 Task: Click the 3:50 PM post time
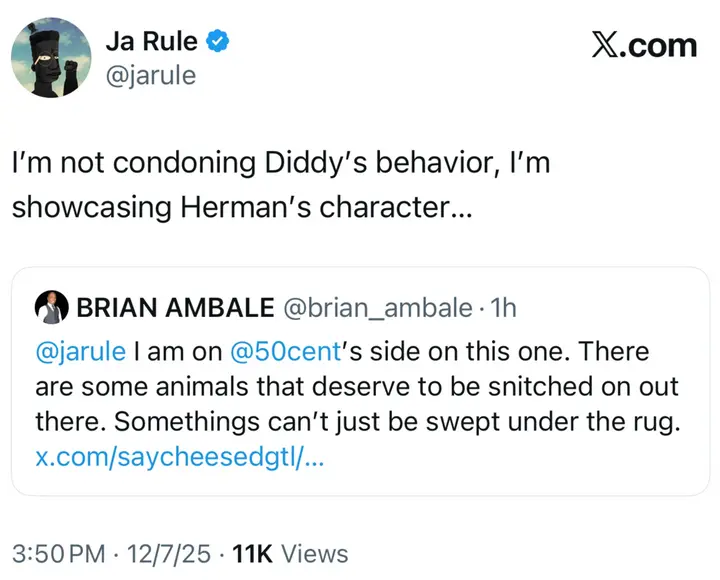[x=59, y=553]
